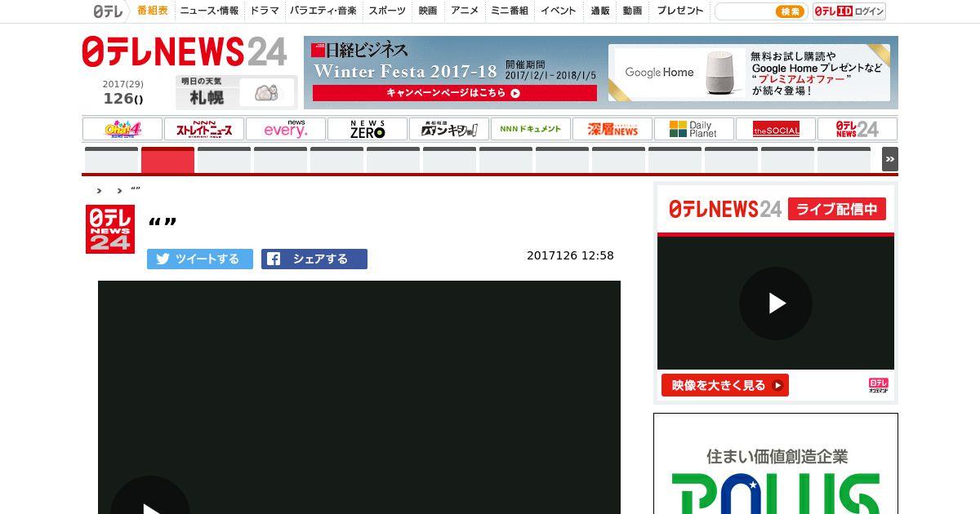This screenshot has width=980, height=514.
Task: Open NNN ストレイトニュース program logo
Action: pyautogui.click(x=204, y=129)
